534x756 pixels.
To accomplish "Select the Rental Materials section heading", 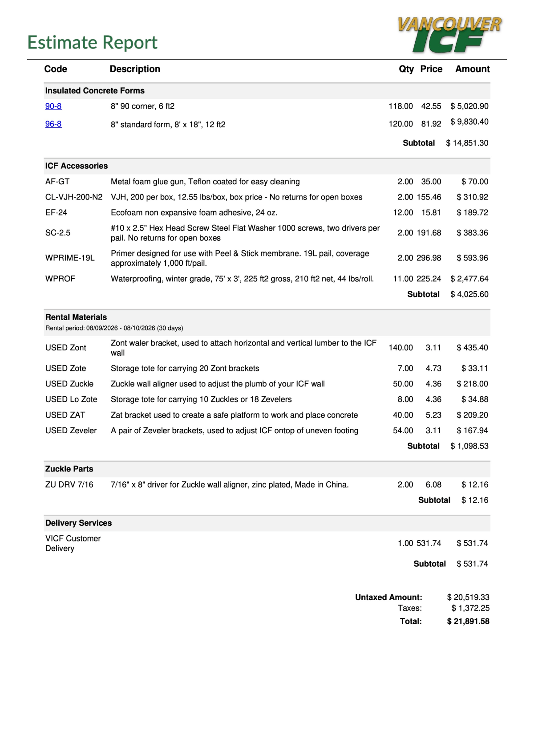I will [76, 317].
